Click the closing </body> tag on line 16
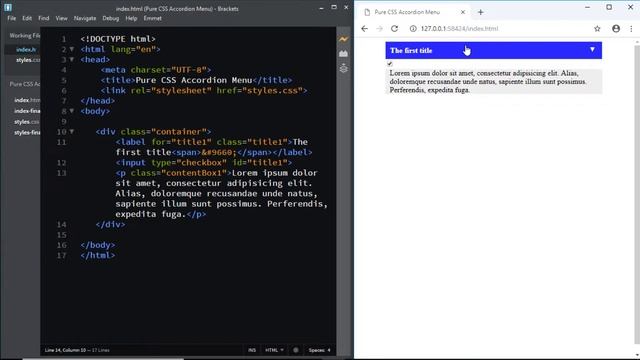This screenshot has height=360, width=640. click(x=98, y=245)
